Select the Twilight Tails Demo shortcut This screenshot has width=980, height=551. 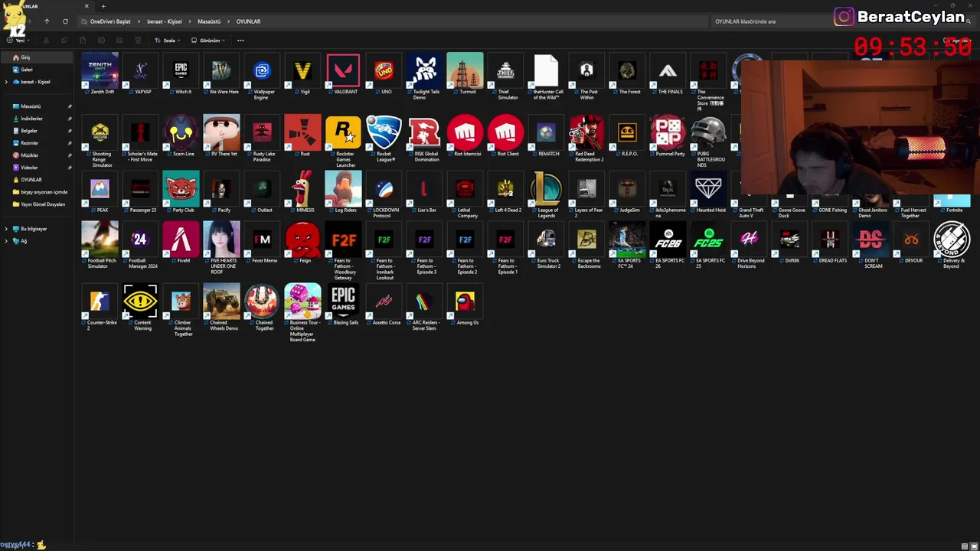click(x=424, y=77)
